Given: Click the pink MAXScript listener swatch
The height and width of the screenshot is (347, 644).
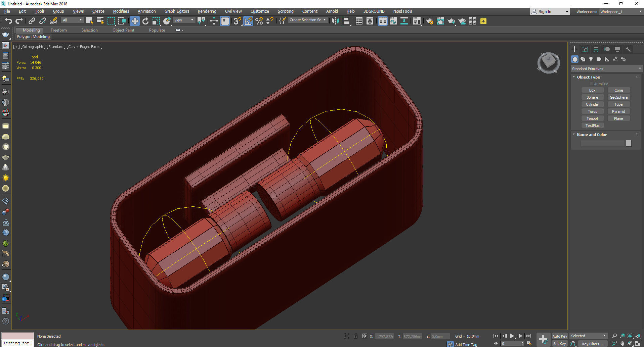Looking at the screenshot, I should (x=18, y=336).
